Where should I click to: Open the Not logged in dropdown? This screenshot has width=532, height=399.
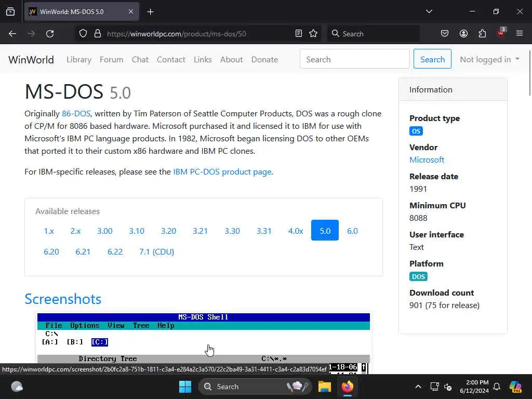point(489,59)
